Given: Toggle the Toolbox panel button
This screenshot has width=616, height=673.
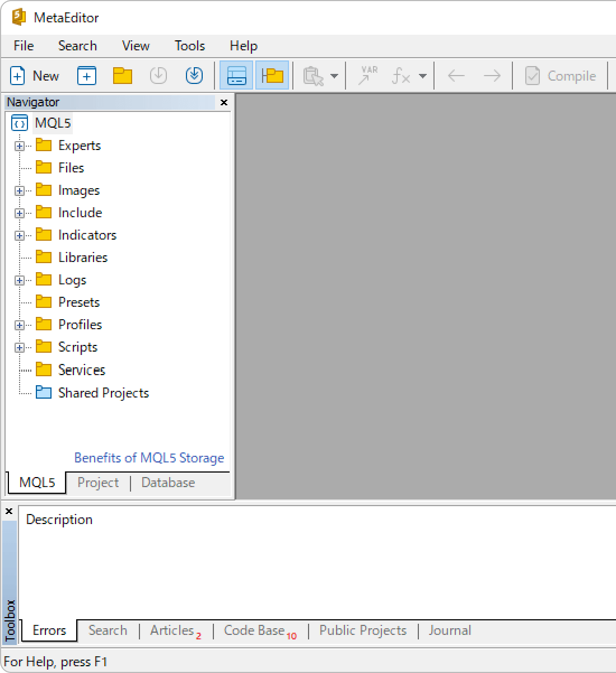Looking at the screenshot, I should pyautogui.click(x=236, y=76).
